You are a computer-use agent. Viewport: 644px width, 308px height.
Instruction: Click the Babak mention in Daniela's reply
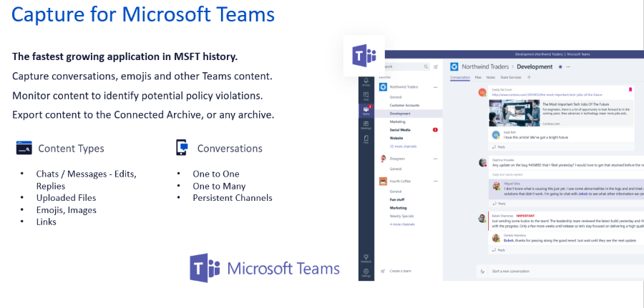pyautogui.click(x=509, y=240)
